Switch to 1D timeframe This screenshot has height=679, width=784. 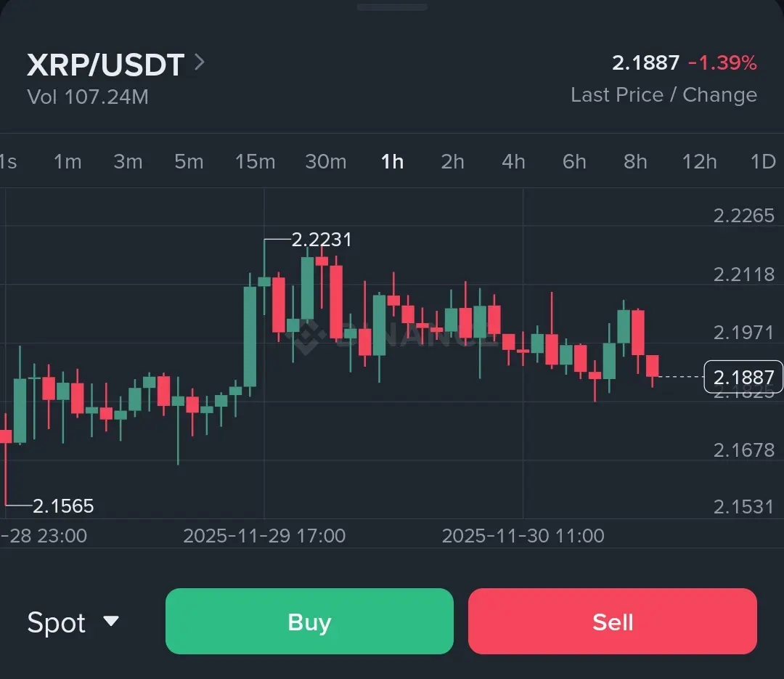pos(763,161)
